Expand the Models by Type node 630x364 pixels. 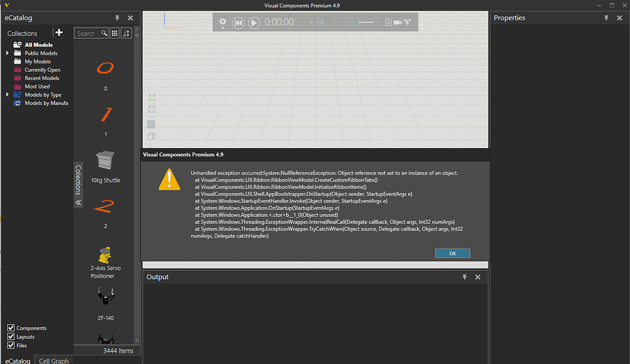(7, 95)
